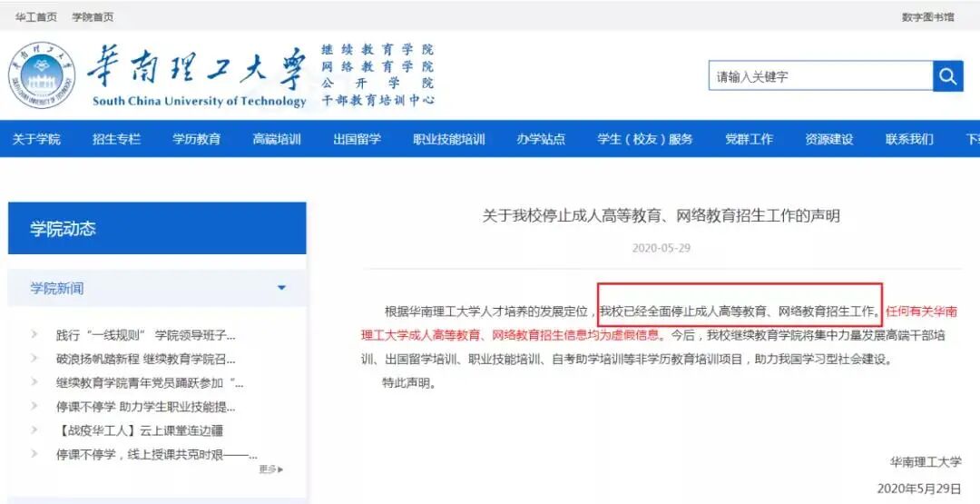
Task: Click South China University of Technology English name
Action: 200,102
